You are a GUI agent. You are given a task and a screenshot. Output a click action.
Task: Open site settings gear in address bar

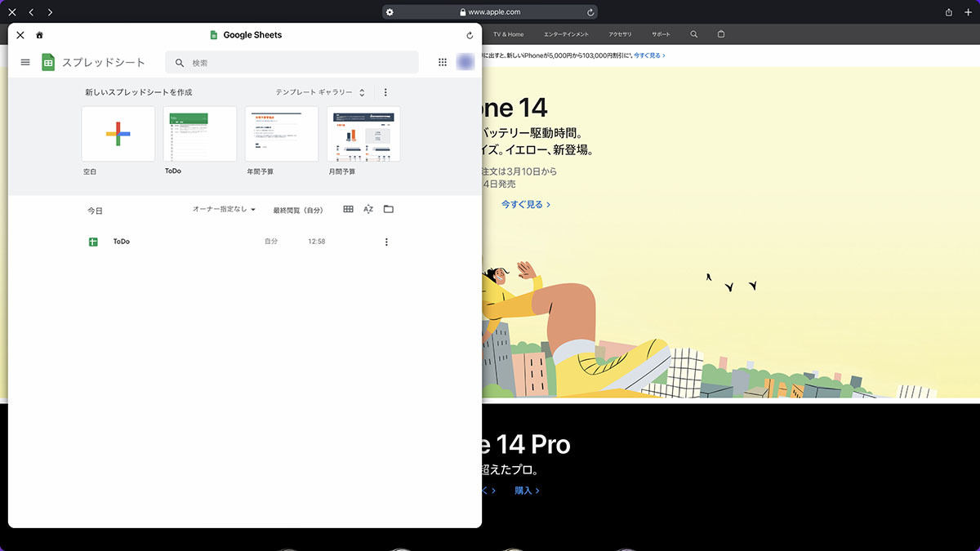[x=390, y=12]
